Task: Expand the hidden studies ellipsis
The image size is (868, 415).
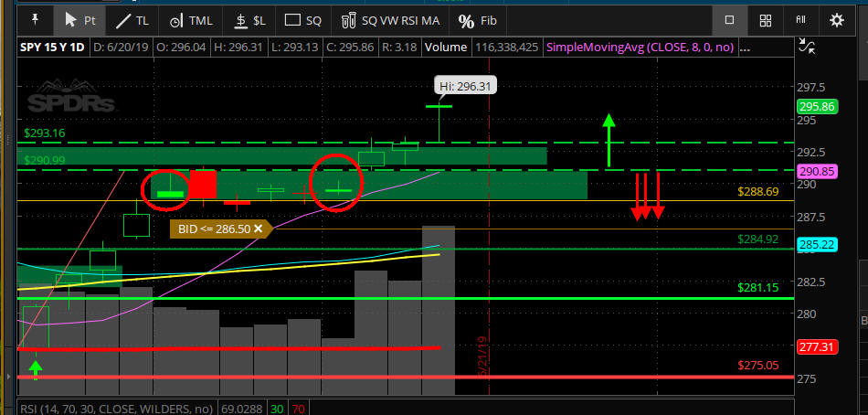Action: pyautogui.click(x=745, y=48)
